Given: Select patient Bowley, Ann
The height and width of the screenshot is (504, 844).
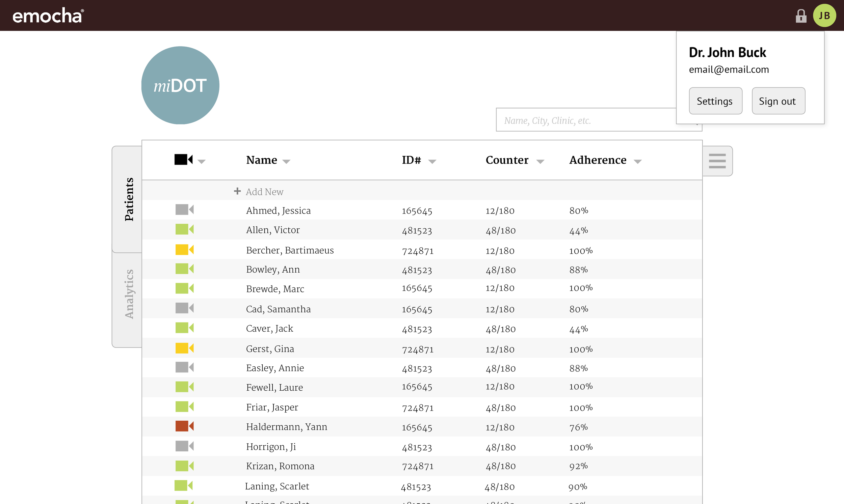Looking at the screenshot, I should coord(273,269).
